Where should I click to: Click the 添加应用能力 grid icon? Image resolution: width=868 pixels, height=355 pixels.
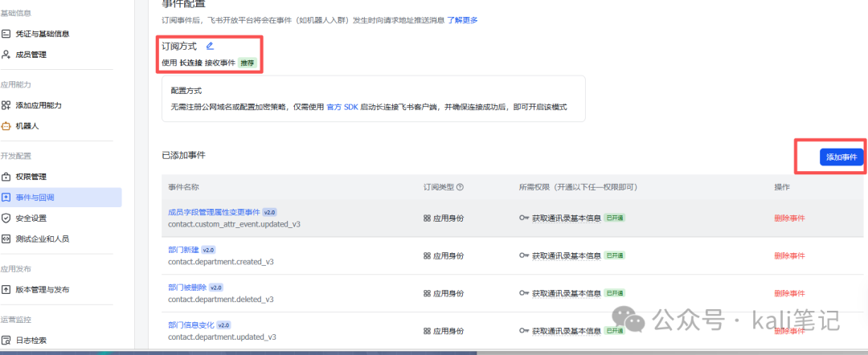click(x=6, y=105)
